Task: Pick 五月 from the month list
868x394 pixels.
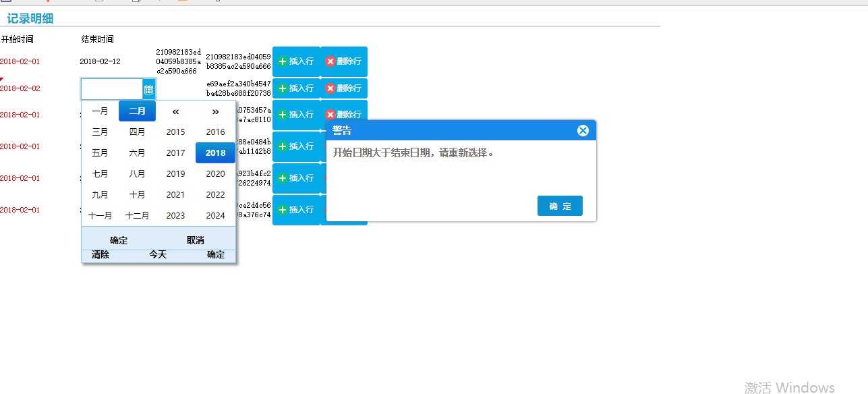Action: [x=100, y=153]
